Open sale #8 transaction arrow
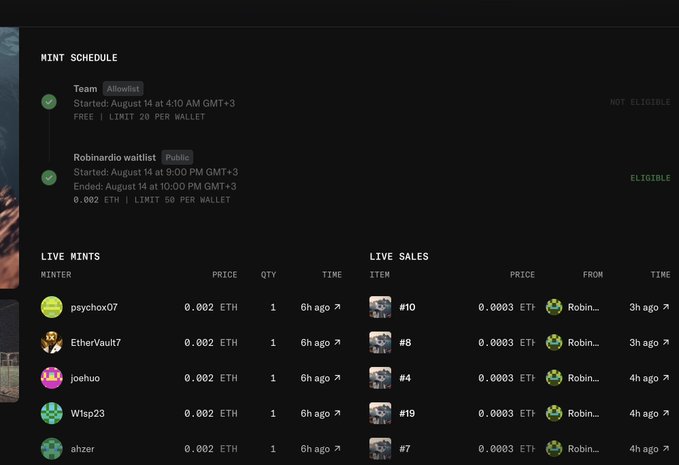Screen dimensions: 679x465 coord(666,342)
